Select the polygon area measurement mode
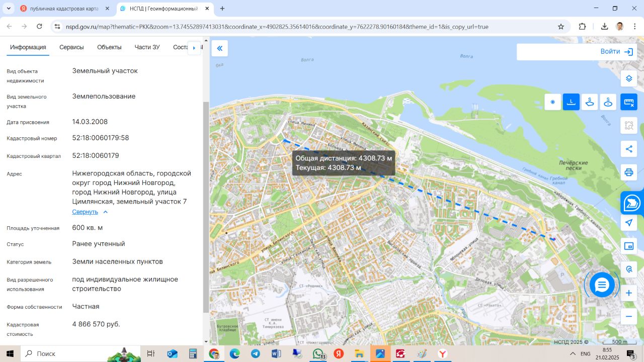 (x=590, y=102)
